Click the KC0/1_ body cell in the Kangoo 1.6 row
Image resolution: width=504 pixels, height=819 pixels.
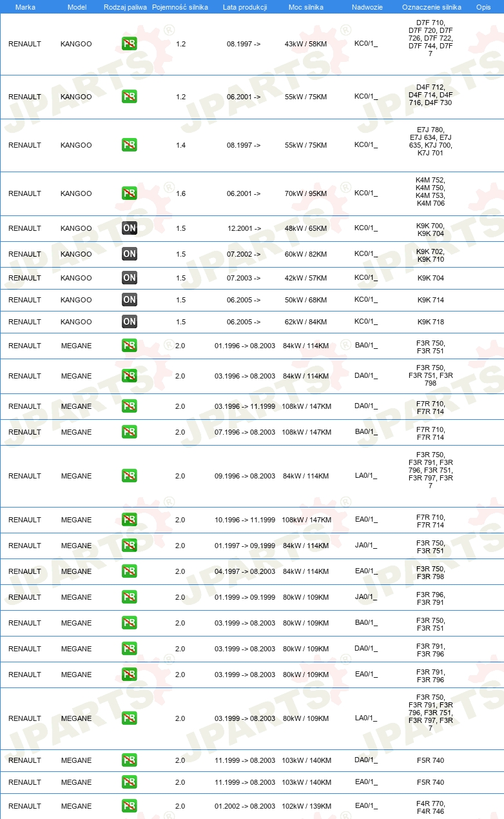coord(366,193)
